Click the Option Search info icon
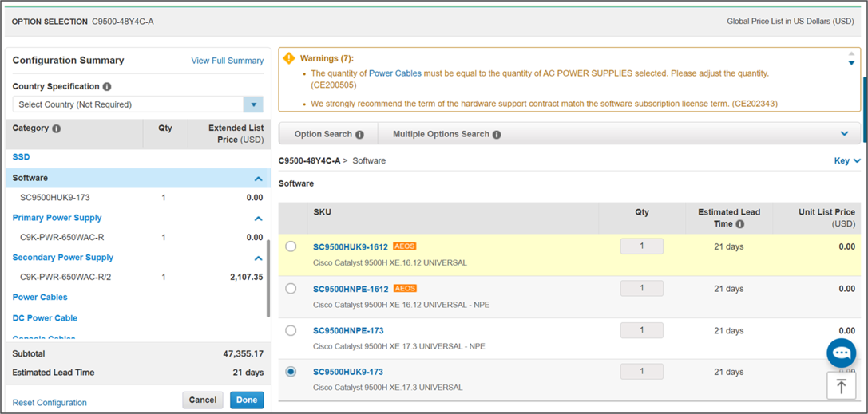This screenshot has height=414, width=868. pyautogui.click(x=359, y=134)
